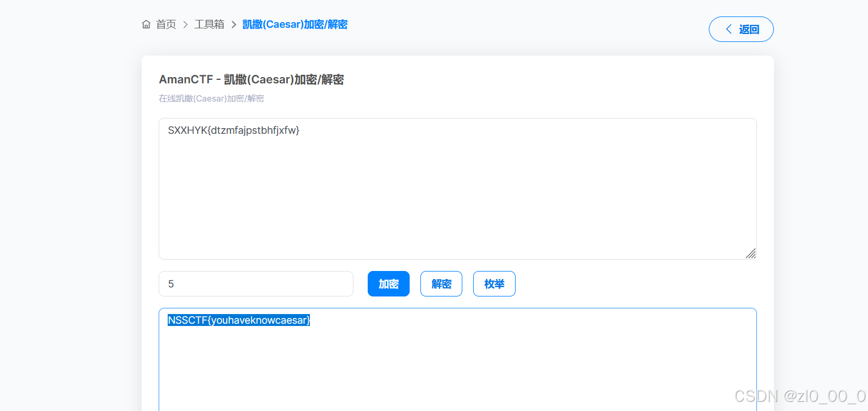Select the highlighted NSSCTF{youhaveknowcaesar} text
Screen dimensions: 868x411
coord(239,320)
